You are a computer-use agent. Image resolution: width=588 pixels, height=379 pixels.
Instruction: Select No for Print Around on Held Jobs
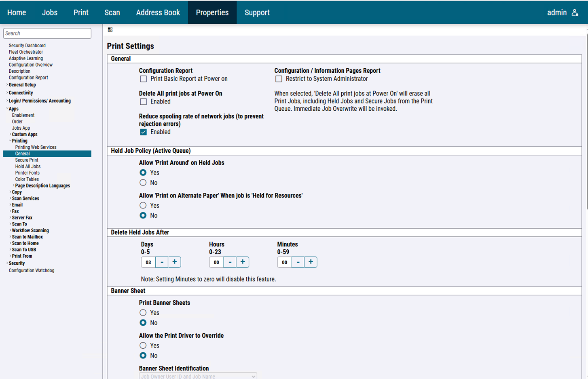[143, 182]
